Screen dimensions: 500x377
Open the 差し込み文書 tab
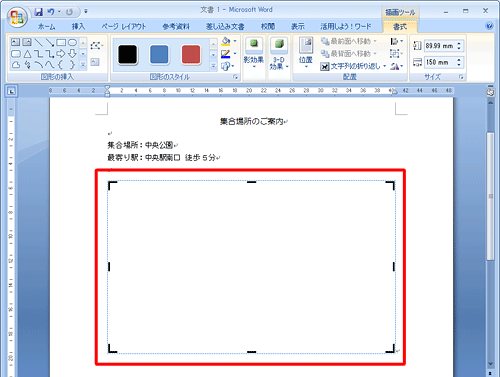pyautogui.click(x=225, y=27)
